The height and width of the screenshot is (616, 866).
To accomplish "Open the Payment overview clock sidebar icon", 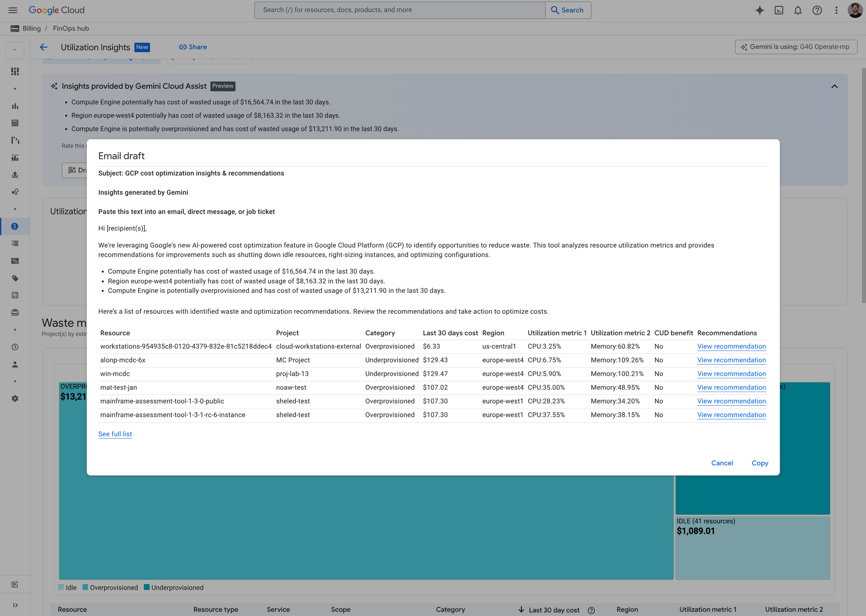I will point(15,347).
